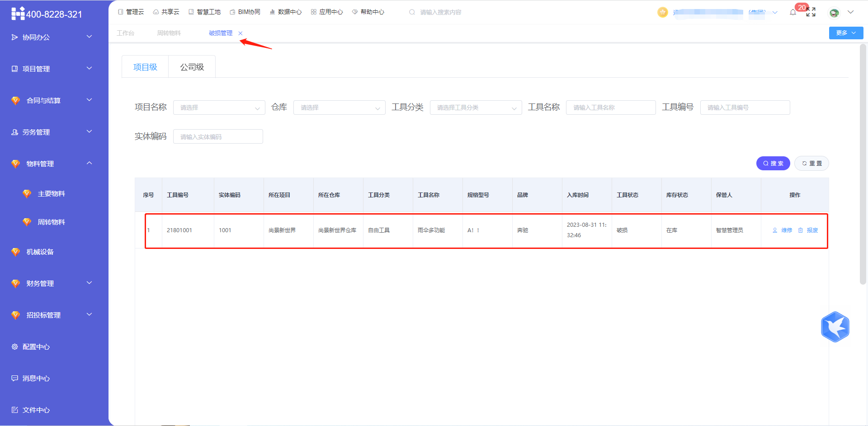Open the 更多 dropdown button
868x426 pixels.
[846, 33]
